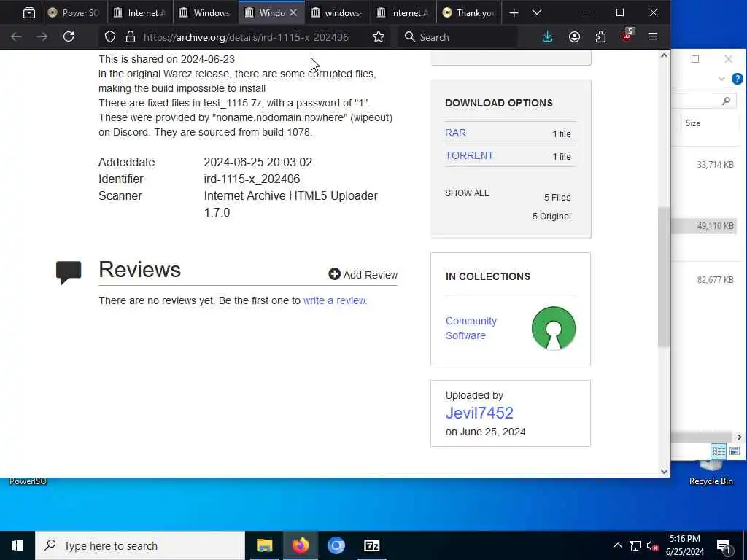This screenshot has height=560, width=747.
Task: Open Windows notification center
Action: (x=724, y=546)
